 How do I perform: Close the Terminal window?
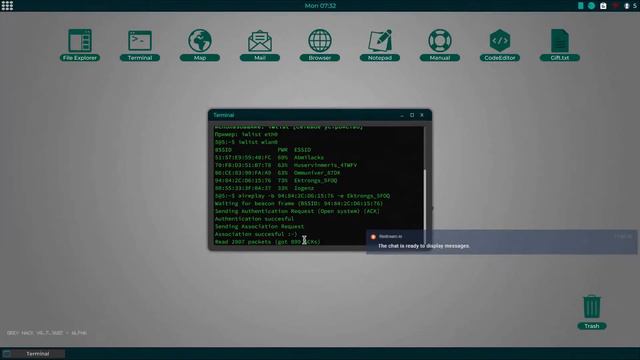tap(422, 115)
